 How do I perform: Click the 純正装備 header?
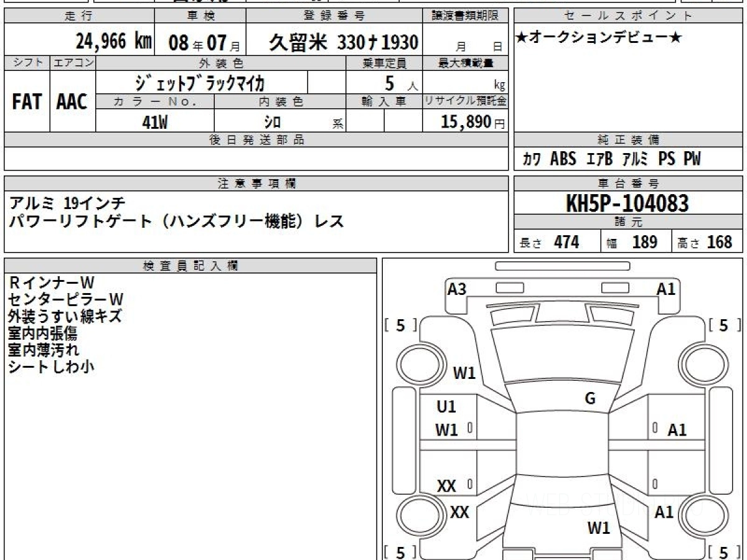tap(628, 140)
